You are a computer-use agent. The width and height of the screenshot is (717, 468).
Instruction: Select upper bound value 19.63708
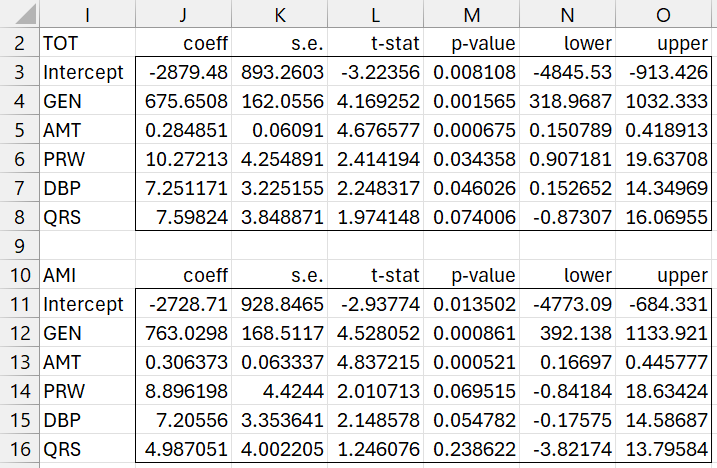665,159
